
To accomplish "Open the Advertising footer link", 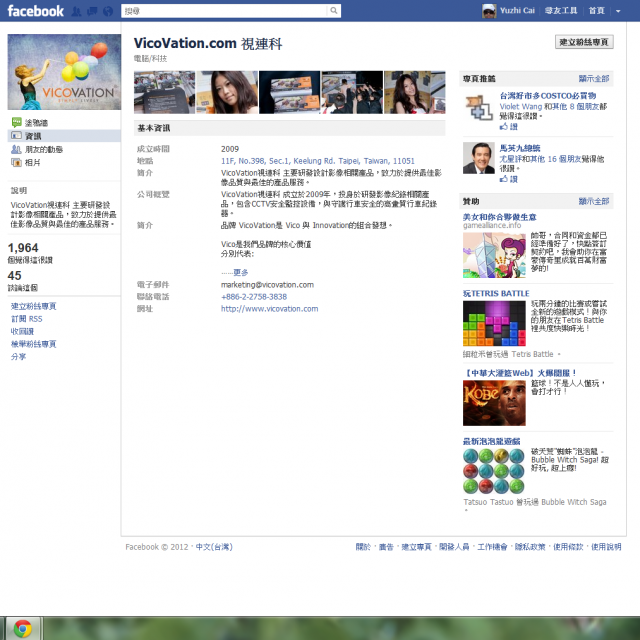I will 386,547.
